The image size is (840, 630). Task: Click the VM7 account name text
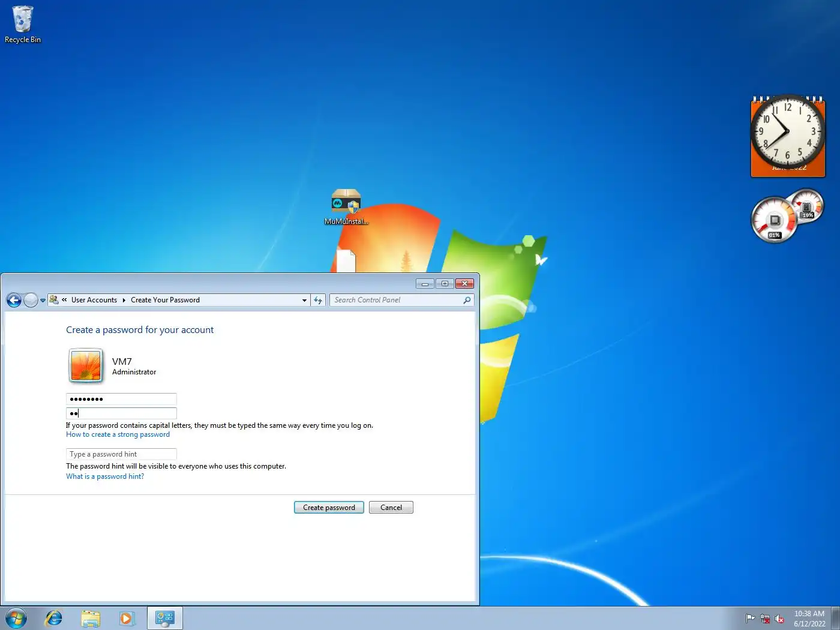pyautogui.click(x=122, y=361)
